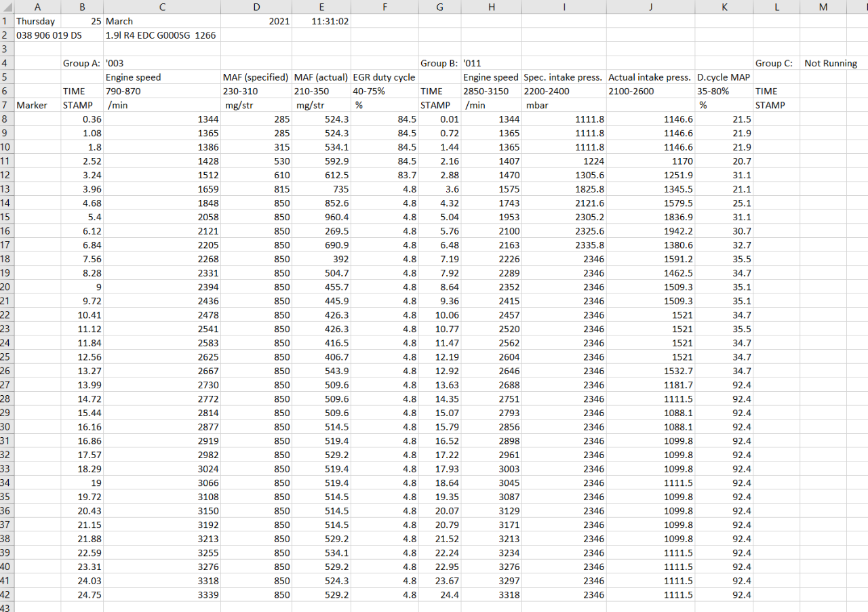Click the column K header
Screen dimensions: 868x612
click(x=724, y=7)
